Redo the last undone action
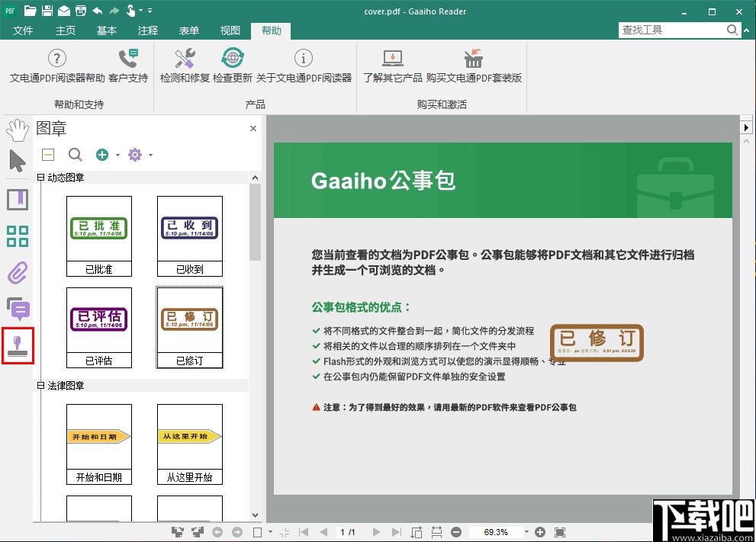 (114, 11)
